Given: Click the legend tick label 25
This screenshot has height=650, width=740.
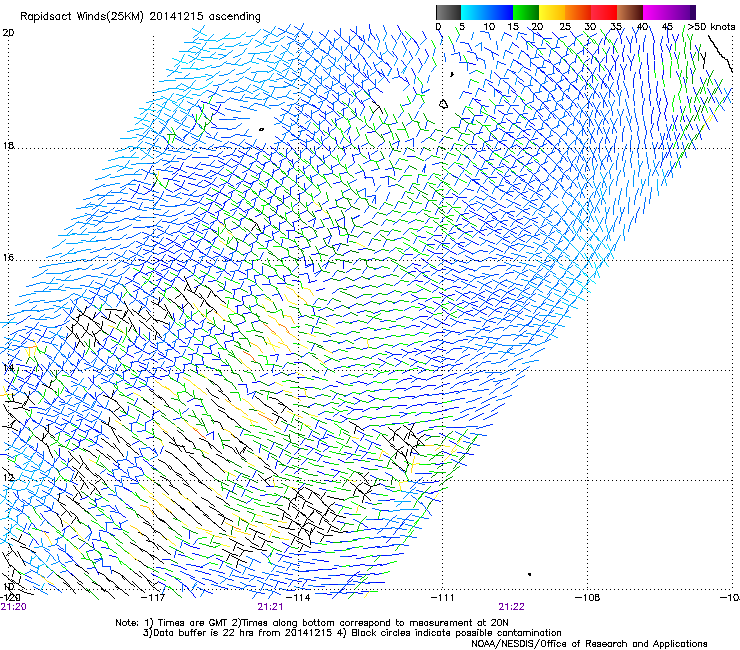Looking at the screenshot, I should pos(565,27).
